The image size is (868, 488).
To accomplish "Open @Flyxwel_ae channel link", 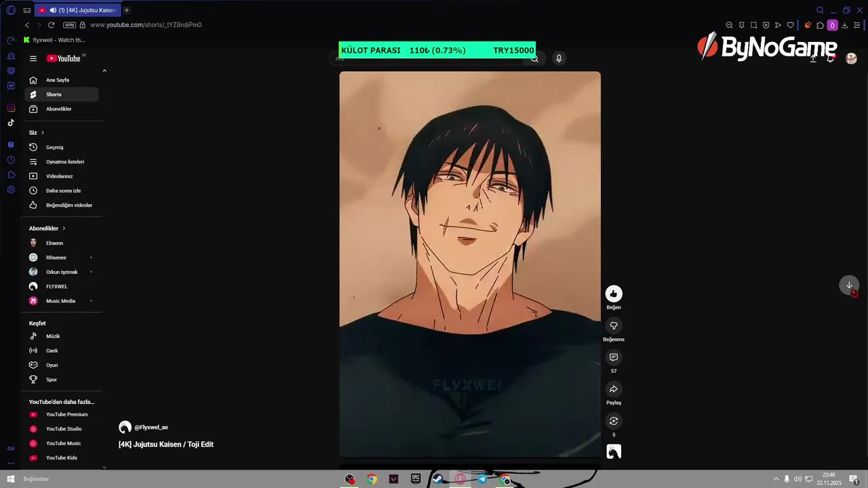I will tap(151, 428).
